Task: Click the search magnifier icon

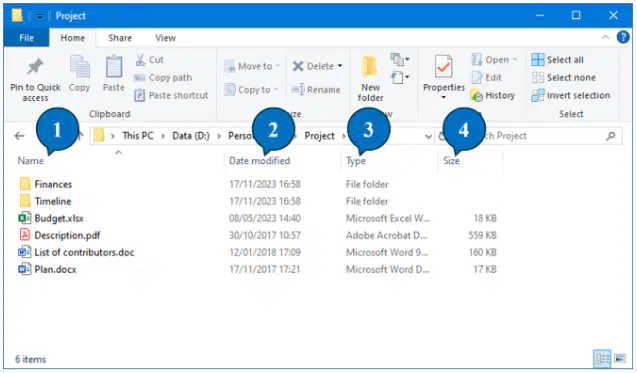Action: click(x=611, y=136)
